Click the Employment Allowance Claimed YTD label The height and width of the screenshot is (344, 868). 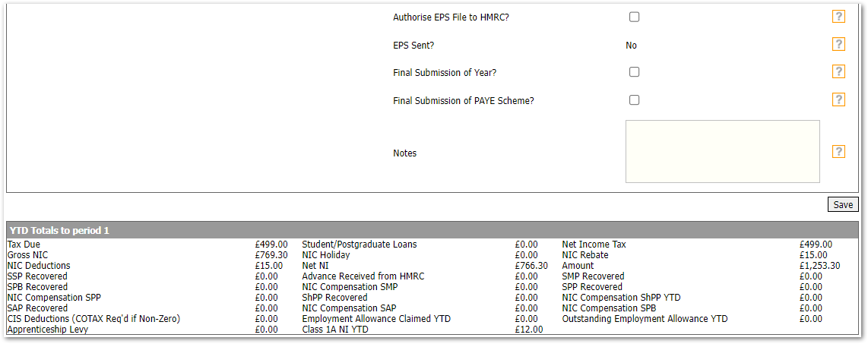(x=375, y=319)
